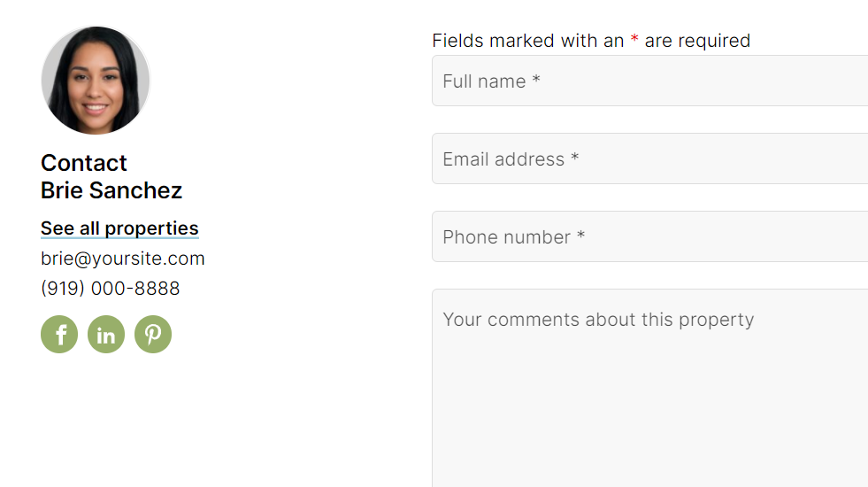Screen dimensions: 868x487
Task: Click the 'Fields marked with an' text
Action: coord(528,41)
